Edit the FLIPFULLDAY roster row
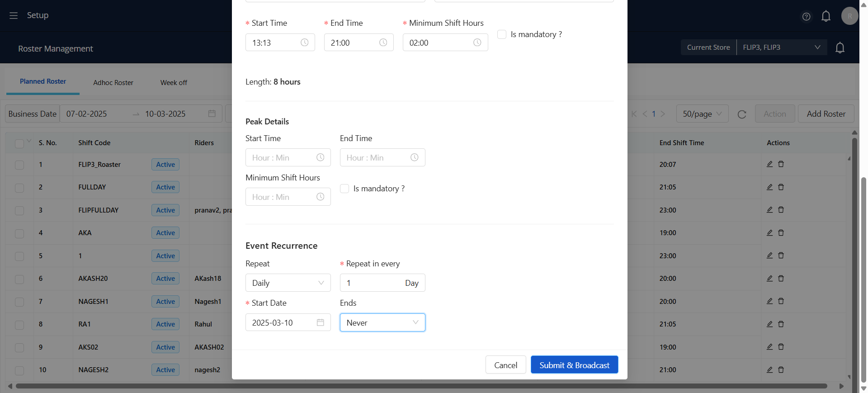 [x=769, y=210]
